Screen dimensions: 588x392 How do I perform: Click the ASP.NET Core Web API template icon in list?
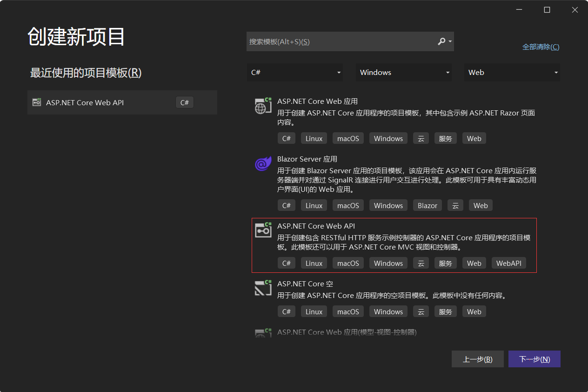coord(263,230)
